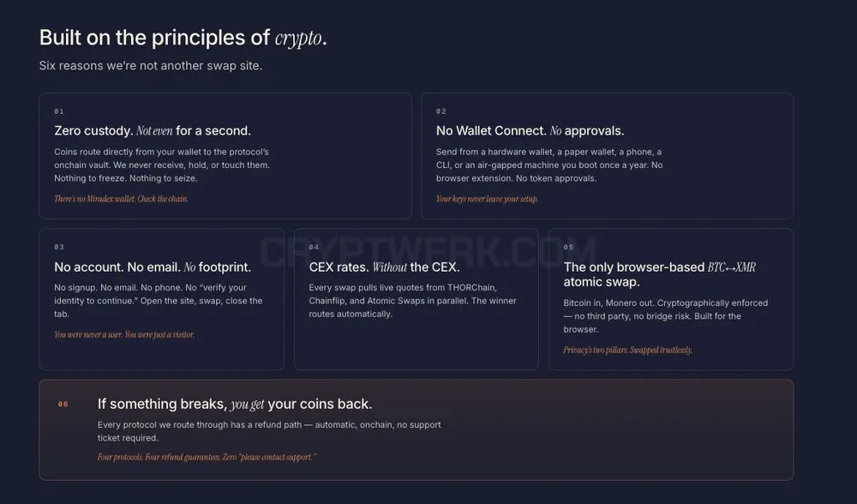Select 'If something breaks, you get your coins back' heading
857x504 pixels.
point(235,404)
